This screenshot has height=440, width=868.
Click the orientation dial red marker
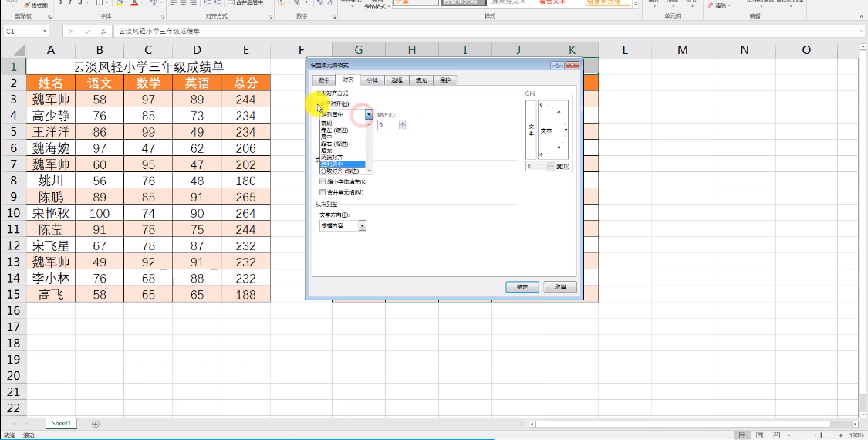pos(566,130)
